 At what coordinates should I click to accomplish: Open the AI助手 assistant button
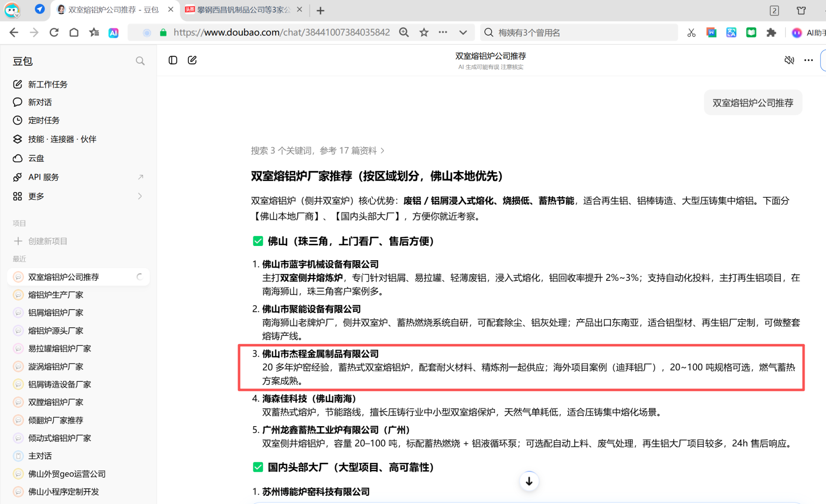pos(809,33)
